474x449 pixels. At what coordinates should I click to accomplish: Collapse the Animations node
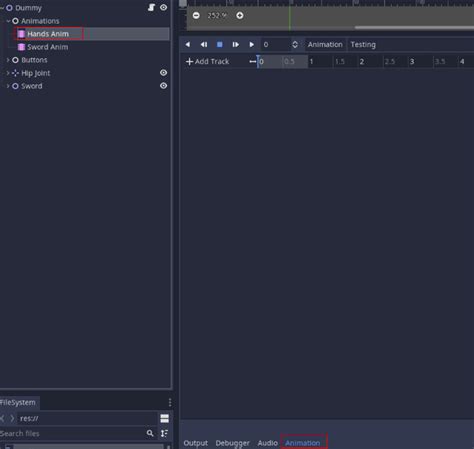click(x=8, y=21)
